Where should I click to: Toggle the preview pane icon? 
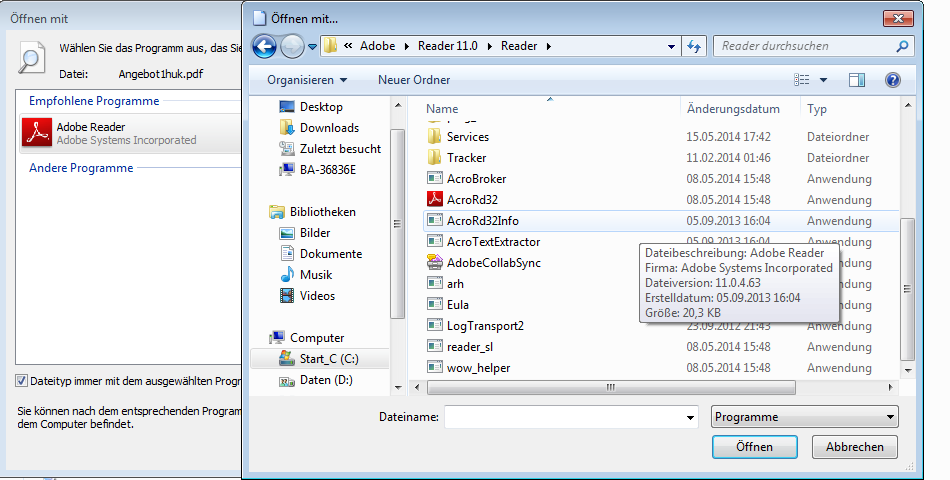[857, 80]
